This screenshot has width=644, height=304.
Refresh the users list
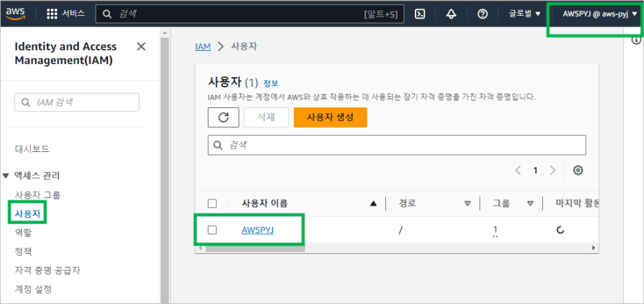(x=224, y=118)
